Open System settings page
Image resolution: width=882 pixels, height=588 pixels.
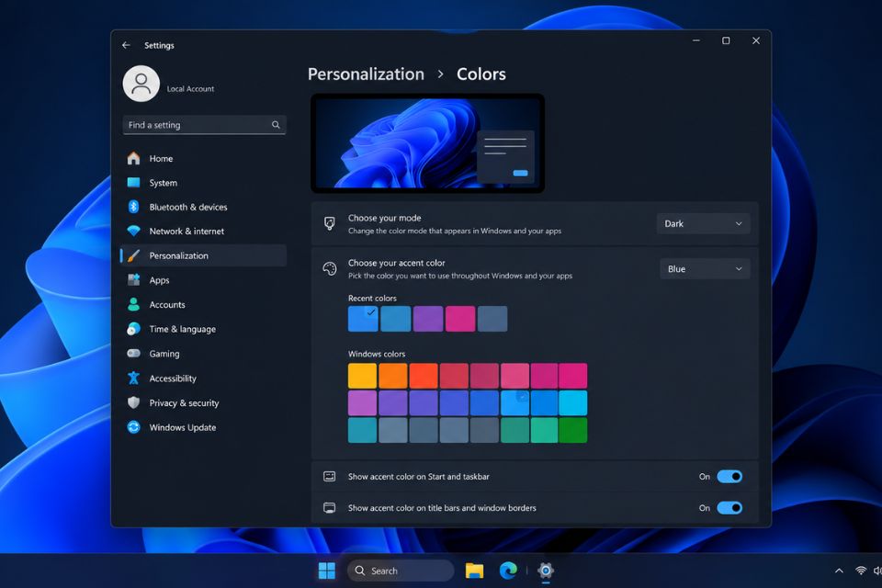pos(203,182)
